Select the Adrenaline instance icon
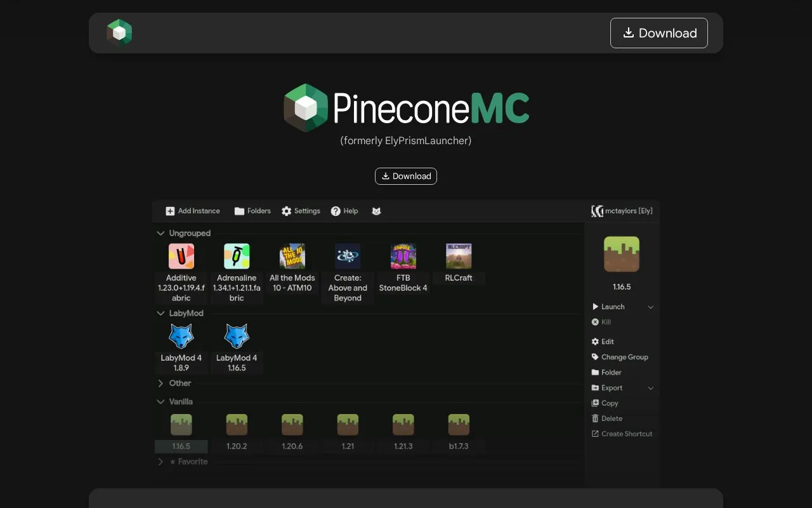 pyautogui.click(x=237, y=257)
